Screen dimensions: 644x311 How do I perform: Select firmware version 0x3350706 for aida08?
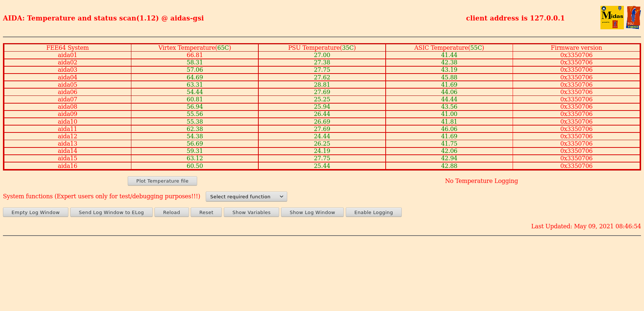click(x=576, y=106)
